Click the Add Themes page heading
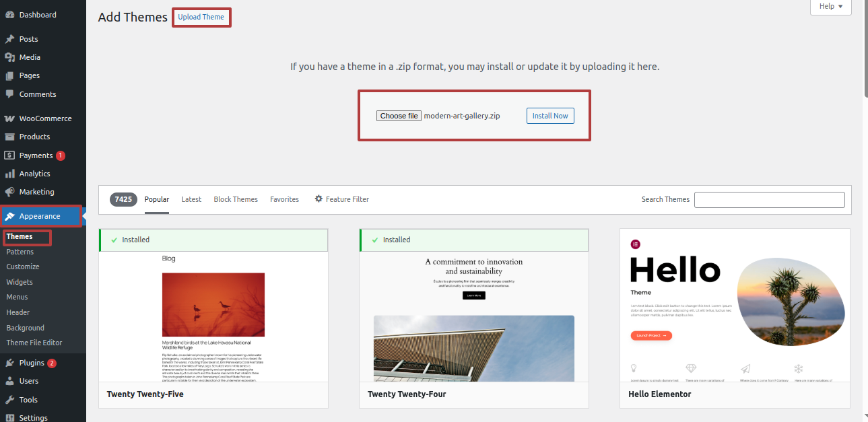This screenshot has height=422, width=868. coord(133,17)
